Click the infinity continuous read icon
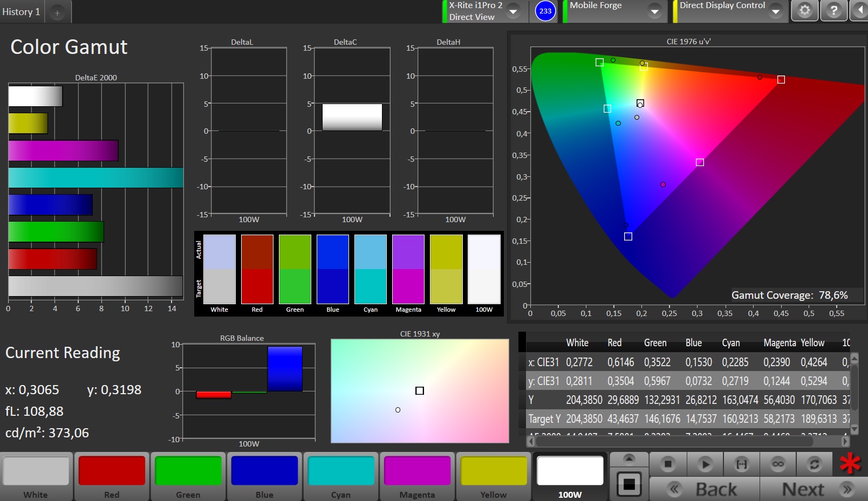This screenshot has height=501, width=868. pyautogui.click(x=778, y=464)
